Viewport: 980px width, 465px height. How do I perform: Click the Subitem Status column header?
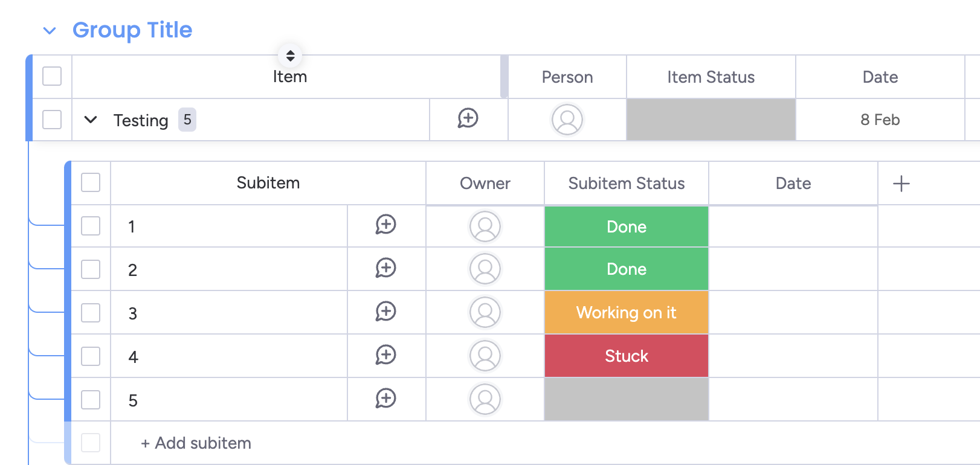click(x=626, y=184)
